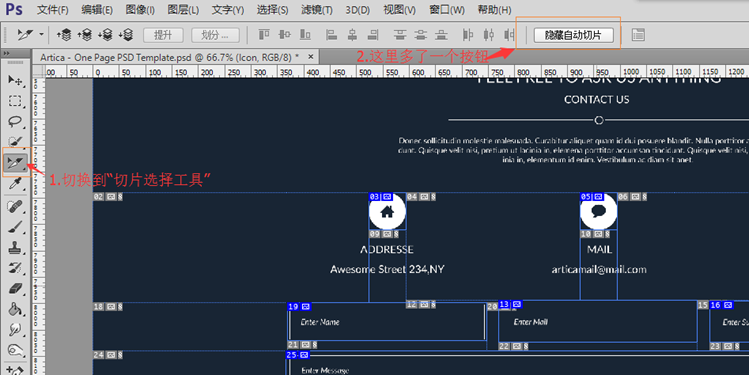Select the Lasso tool

pos(15,122)
